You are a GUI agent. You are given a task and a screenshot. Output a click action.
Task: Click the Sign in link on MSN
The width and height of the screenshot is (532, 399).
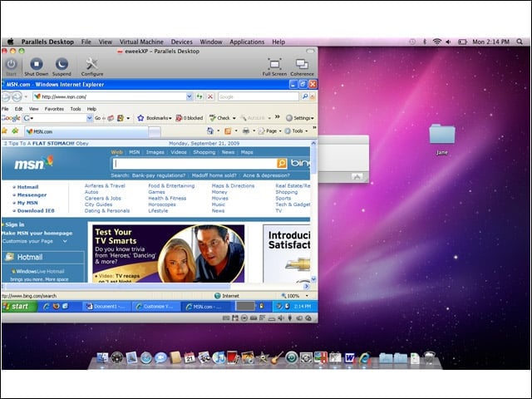point(15,224)
